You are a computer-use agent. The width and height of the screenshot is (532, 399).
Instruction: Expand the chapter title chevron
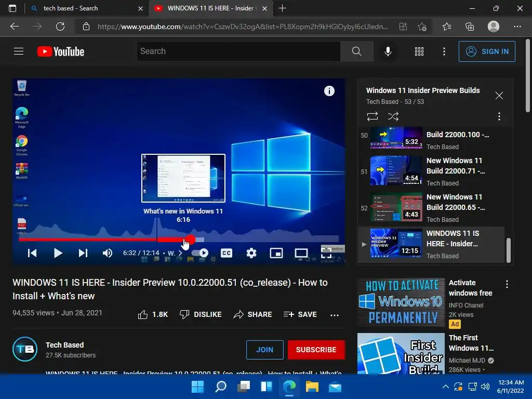click(x=180, y=253)
